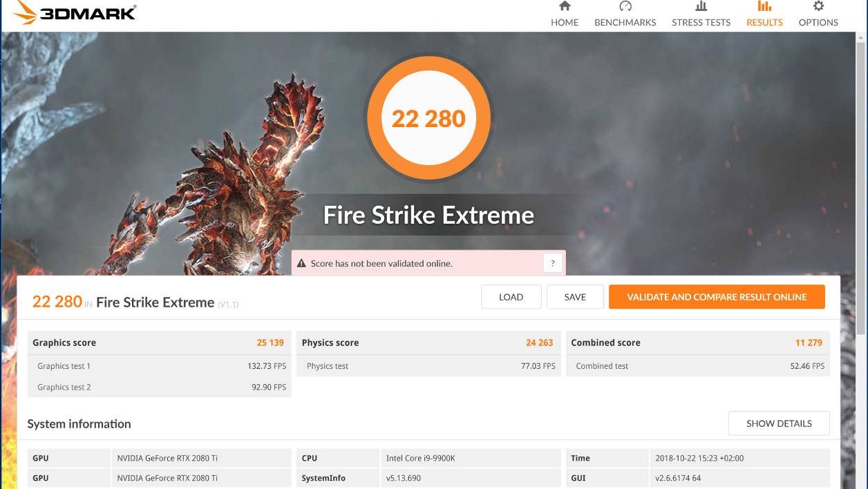Click the Benchmarks gauge icon
The height and width of the screenshot is (489, 868).
625,6
